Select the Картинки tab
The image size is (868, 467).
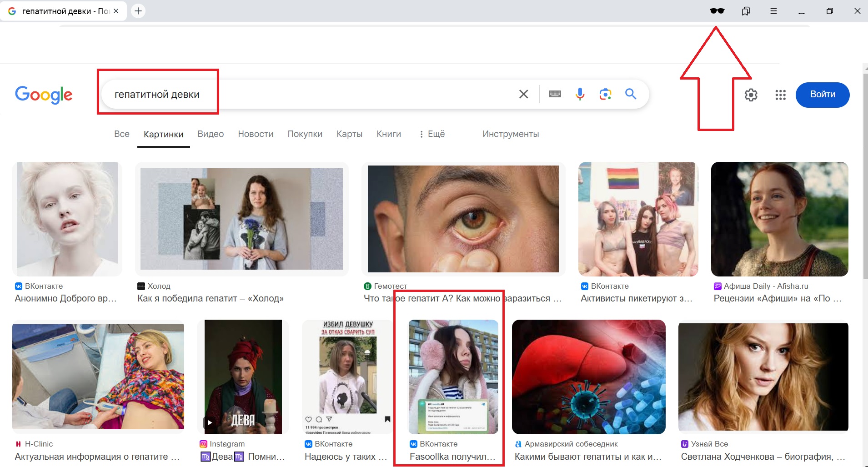(164, 134)
